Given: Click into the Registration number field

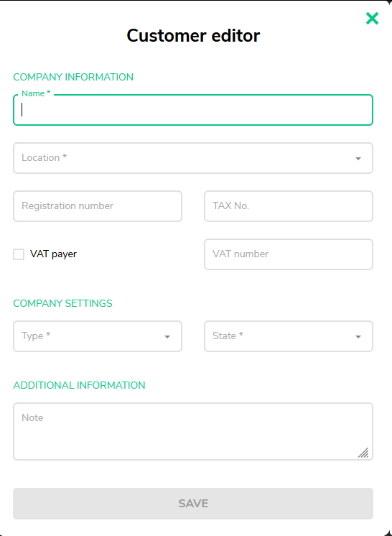Looking at the screenshot, I should [x=98, y=206].
